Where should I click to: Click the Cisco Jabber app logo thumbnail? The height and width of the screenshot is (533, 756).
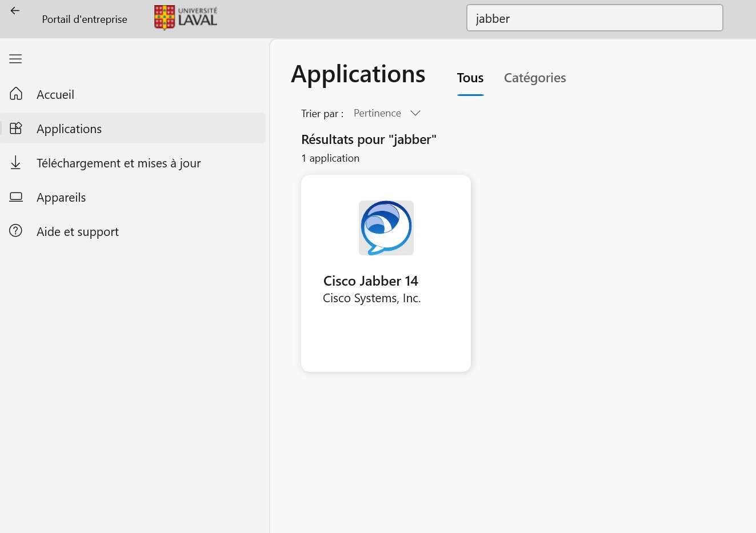(386, 228)
